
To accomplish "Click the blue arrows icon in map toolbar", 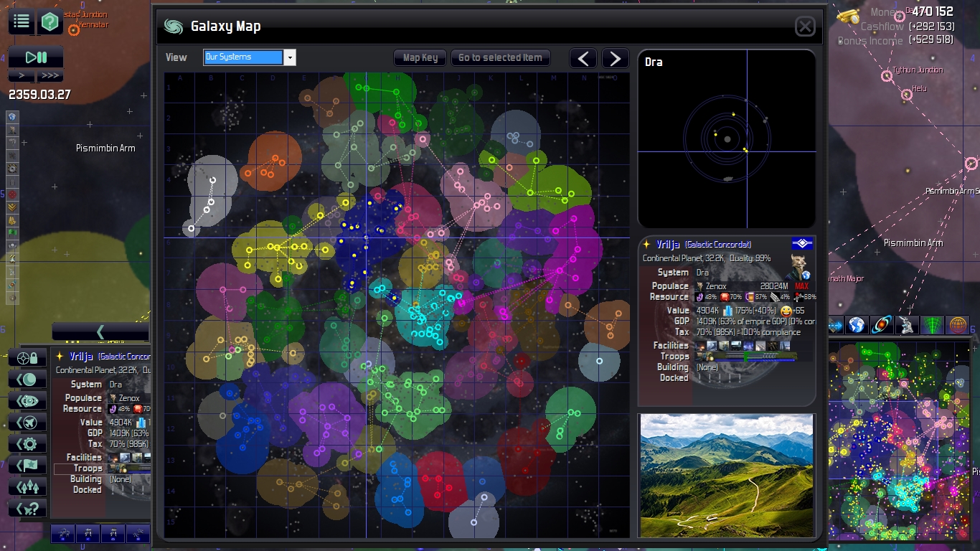I will point(836,325).
